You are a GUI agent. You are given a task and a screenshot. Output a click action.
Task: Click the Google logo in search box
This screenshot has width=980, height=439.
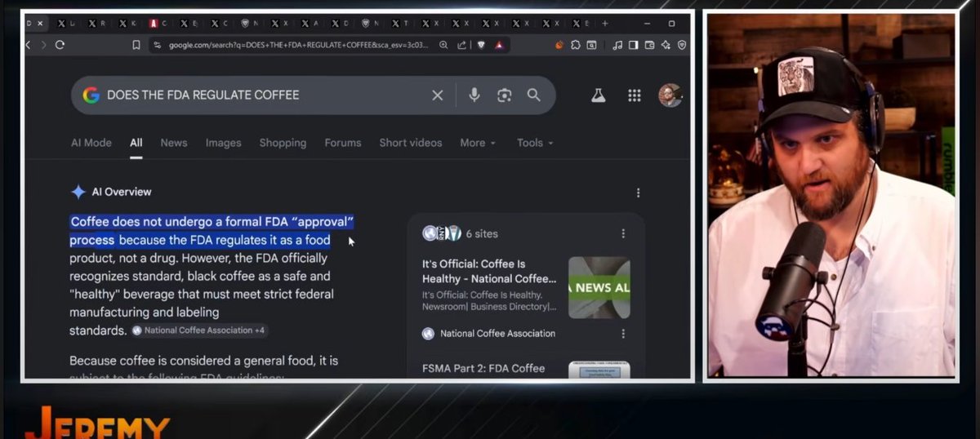pyautogui.click(x=91, y=95)
